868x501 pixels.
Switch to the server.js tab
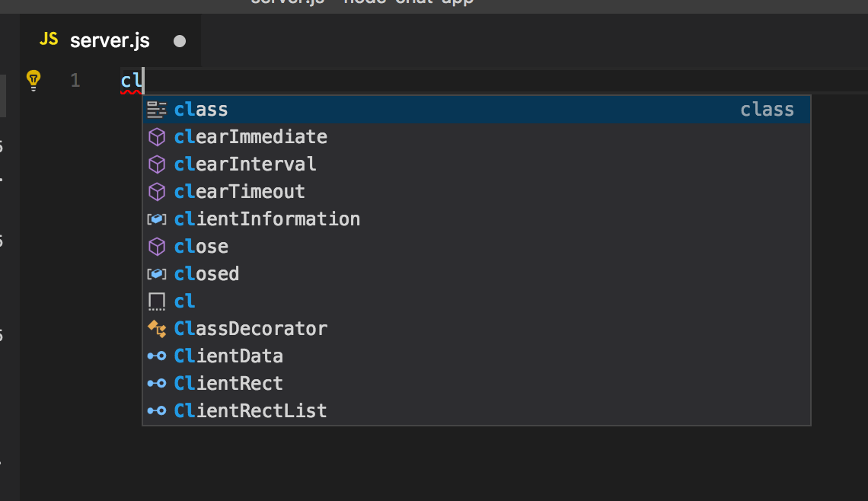[110, 41]
